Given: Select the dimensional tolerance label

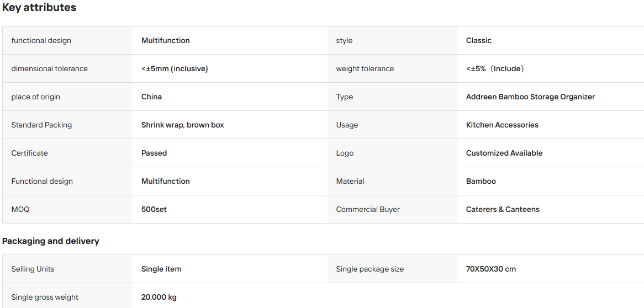Looking at the screenshot, I should (49, 68).
